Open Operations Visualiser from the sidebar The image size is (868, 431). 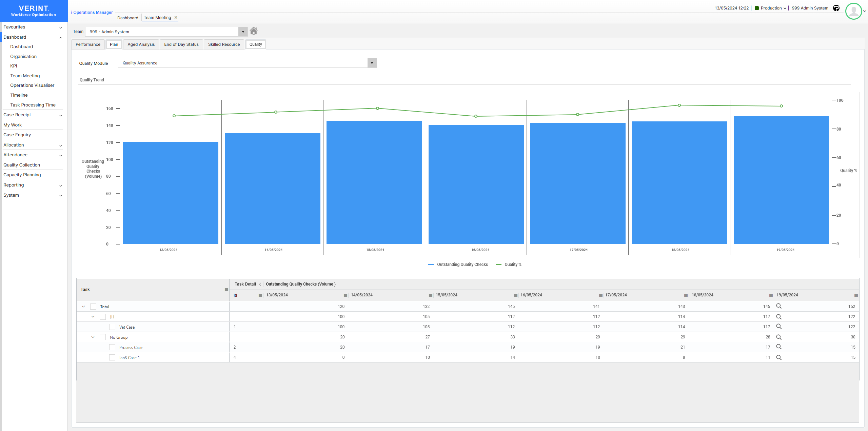pyautogui.click(x=32, y=85)
